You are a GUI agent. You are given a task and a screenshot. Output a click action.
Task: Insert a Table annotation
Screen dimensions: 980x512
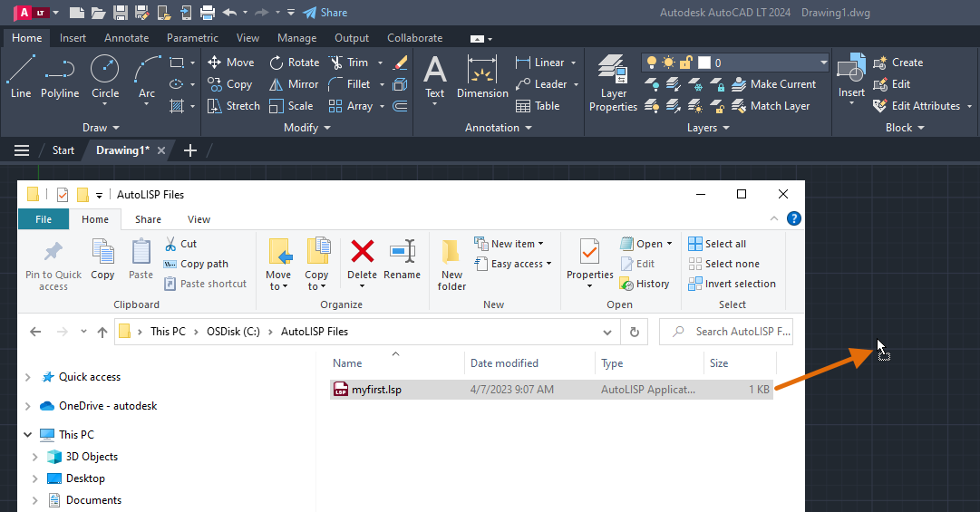(x=538, y=106)
